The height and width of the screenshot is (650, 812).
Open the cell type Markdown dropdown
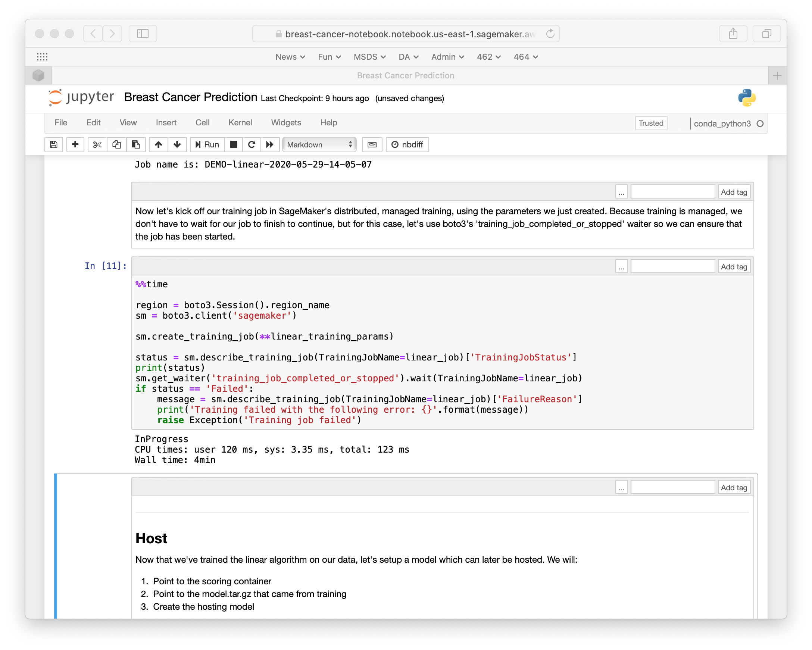(319, 145)
